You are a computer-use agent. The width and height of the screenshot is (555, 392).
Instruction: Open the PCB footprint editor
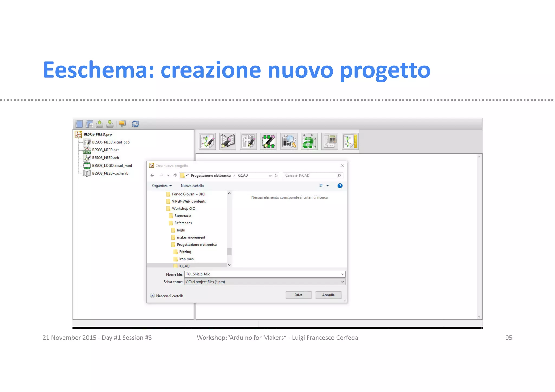click(x=268, y=141)
